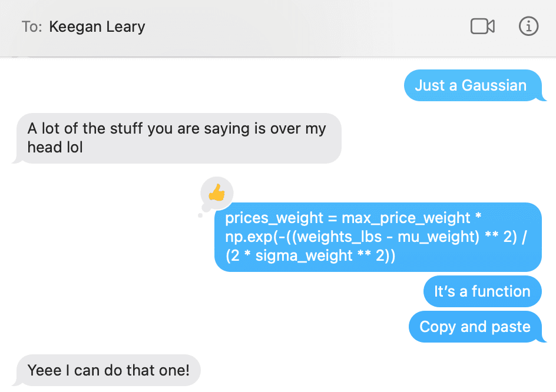Open the conversation details info button

tap(528, 26)
